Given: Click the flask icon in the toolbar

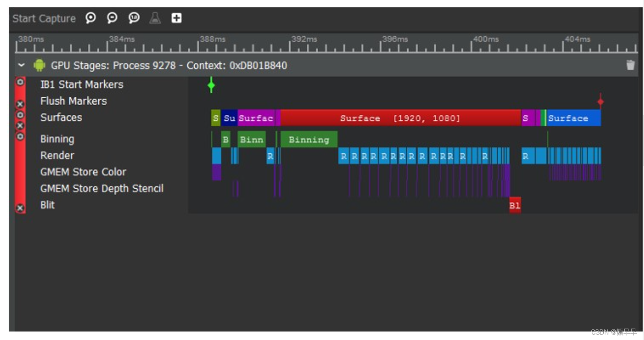Looking at the screenshot, I should click(155, 18).
